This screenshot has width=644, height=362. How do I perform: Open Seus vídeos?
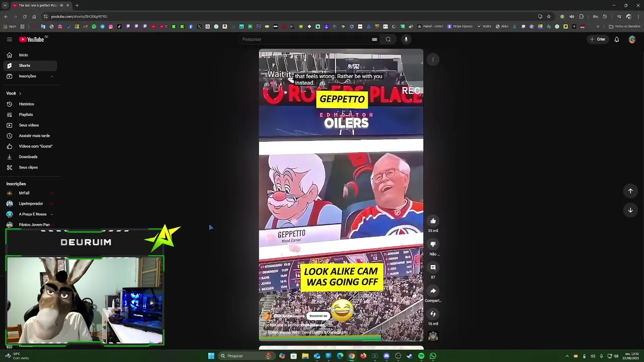(x=30, y=125)
